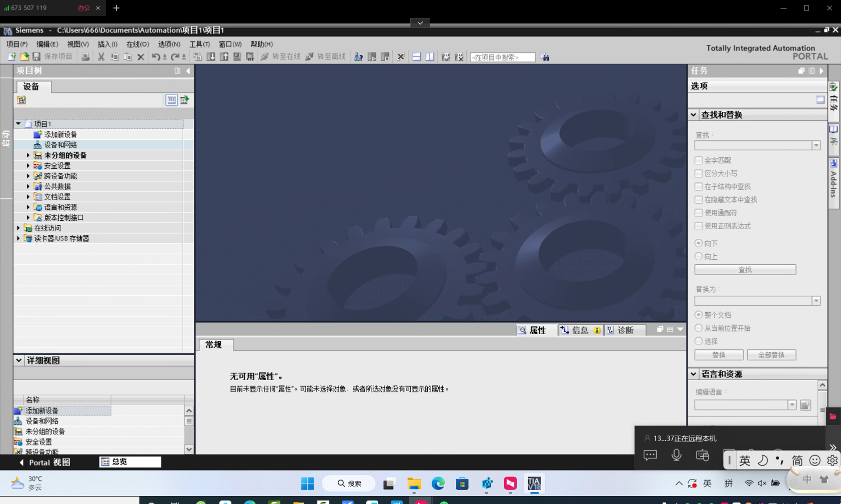Click the 查找 button
This screenshot has width=841, height=504.
tap(745, 270)
